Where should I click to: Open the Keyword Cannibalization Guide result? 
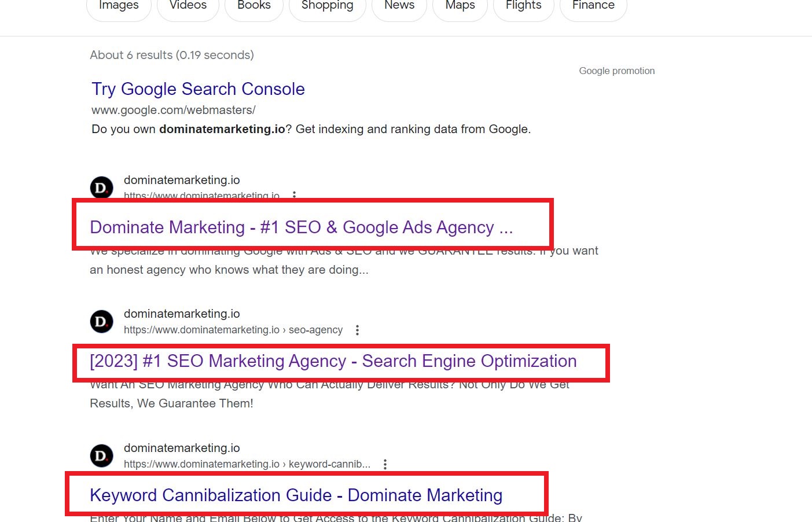click(296, 495)
